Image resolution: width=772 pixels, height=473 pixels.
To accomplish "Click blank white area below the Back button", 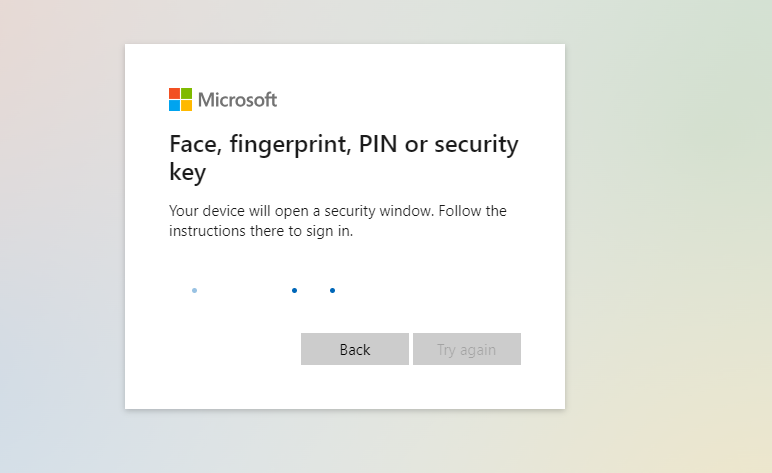I will (354, 388).
